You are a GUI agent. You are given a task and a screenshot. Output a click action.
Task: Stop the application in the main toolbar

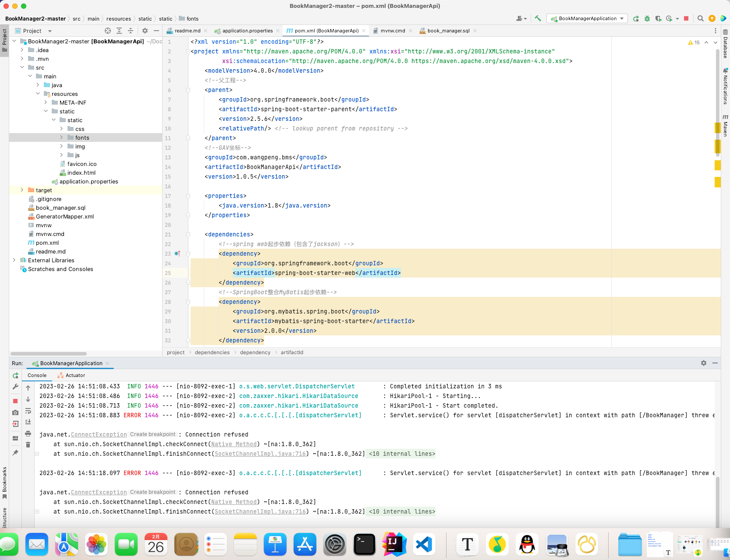tap(686, 18)
